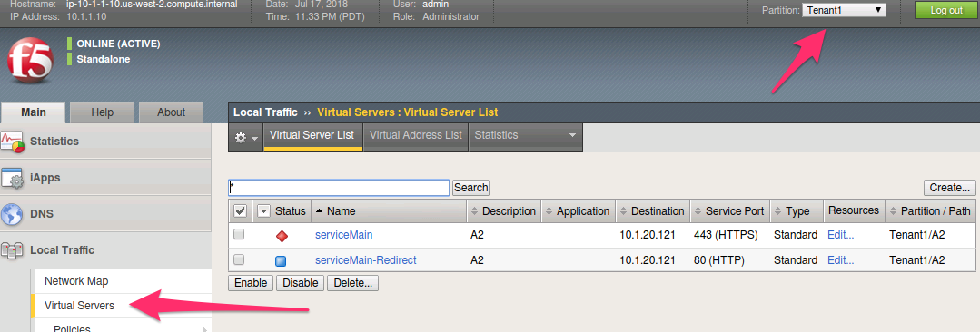The width and height of the screenshot is (980, 332).
Task: Expand the Statistics tab dropdown arrow
Action: (571, 135)
